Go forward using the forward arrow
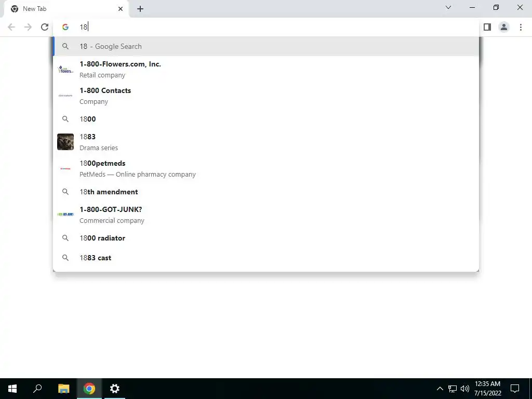This screenshot has height=399, width=532. tap(28, 27)
